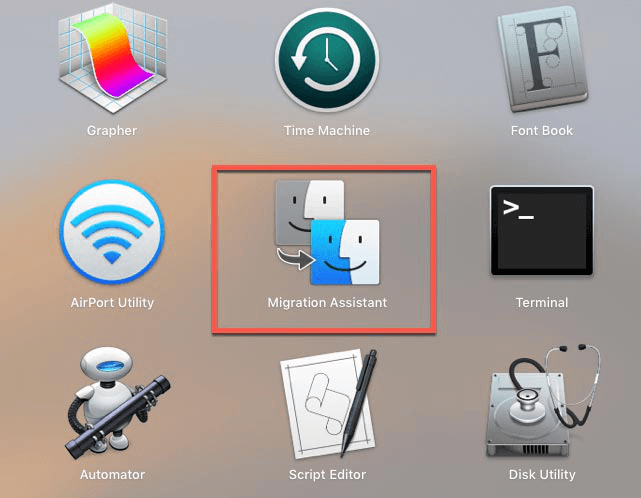Click the AirPort Utility Wi-Fi icon
The height and width of the screenshot is (498, 641).
pyautogui.click(x=112, y=231)
